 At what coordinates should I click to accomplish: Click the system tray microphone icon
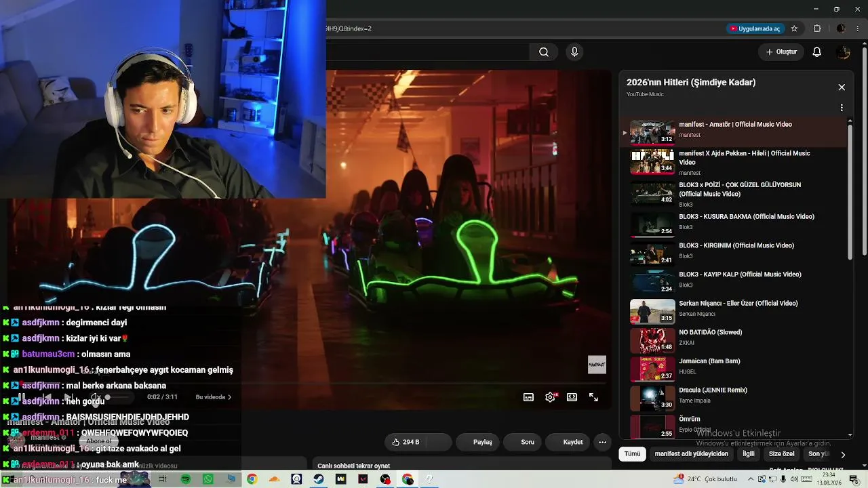click(x=784, y=479)
